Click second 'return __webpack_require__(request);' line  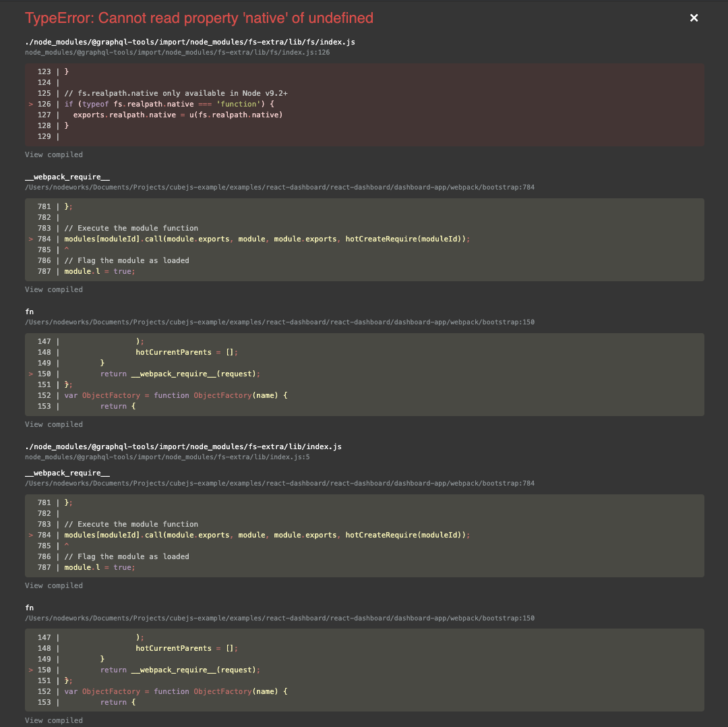tap(180, 670)
